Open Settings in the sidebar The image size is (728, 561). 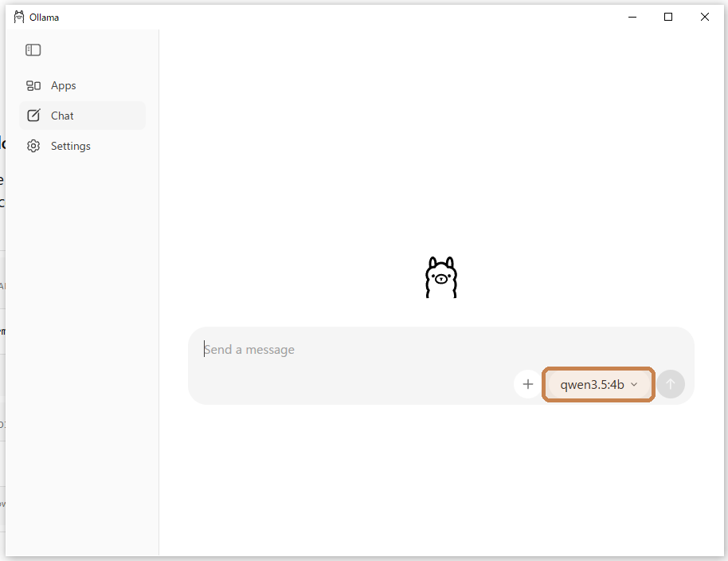point(82,146)
